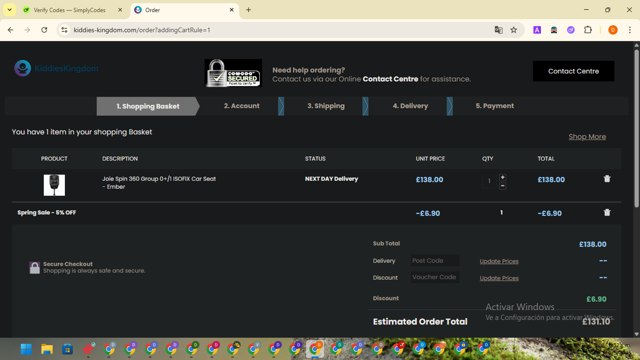Click the Sub Total £138.00 amount
The image size is (640, 360).
coord(593,244)
